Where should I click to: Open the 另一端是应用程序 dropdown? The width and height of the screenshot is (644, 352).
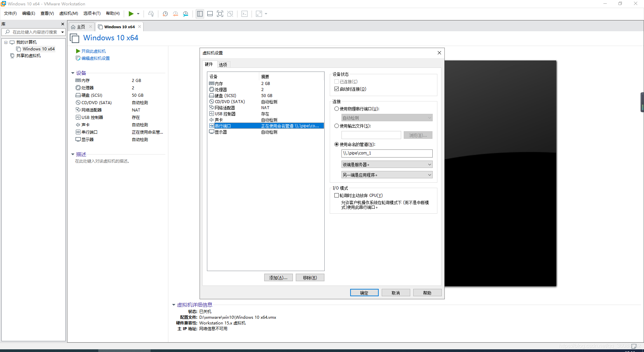tap(386, 175)
